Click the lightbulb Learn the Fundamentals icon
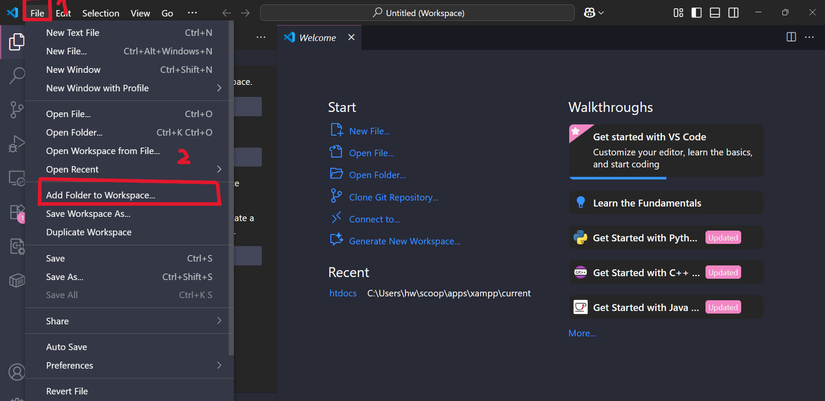The image size is (825, 401). pyautogui.click(x=580, y=203)
